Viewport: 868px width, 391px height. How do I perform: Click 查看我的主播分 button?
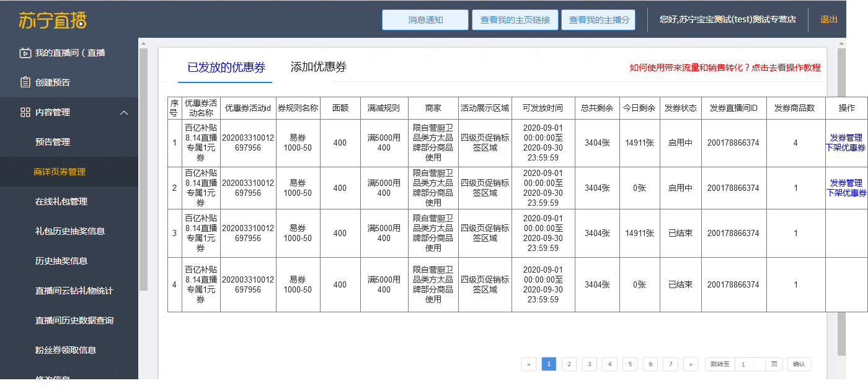[599, 20]
